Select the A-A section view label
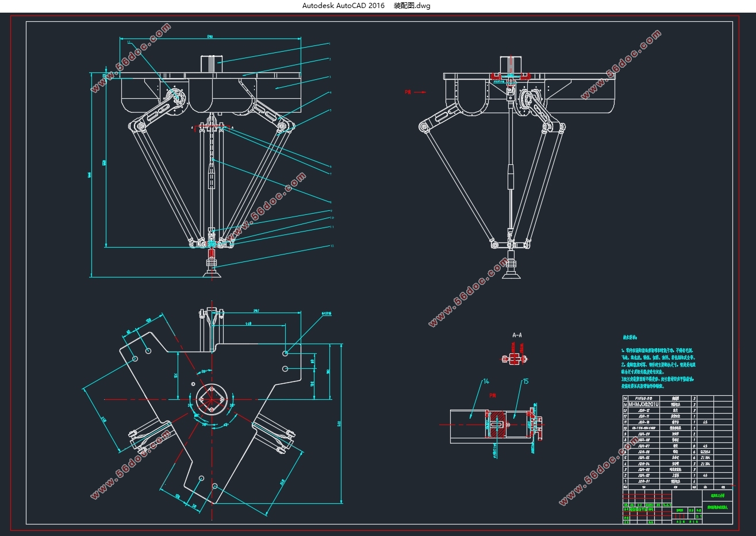Viewport: 756px width, 536px height. tap(517, 335)
